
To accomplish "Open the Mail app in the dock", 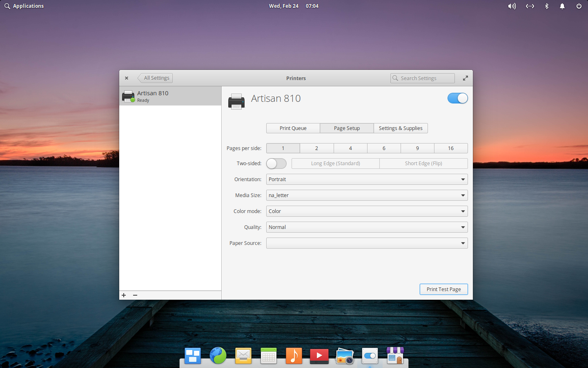I will 243,356.
